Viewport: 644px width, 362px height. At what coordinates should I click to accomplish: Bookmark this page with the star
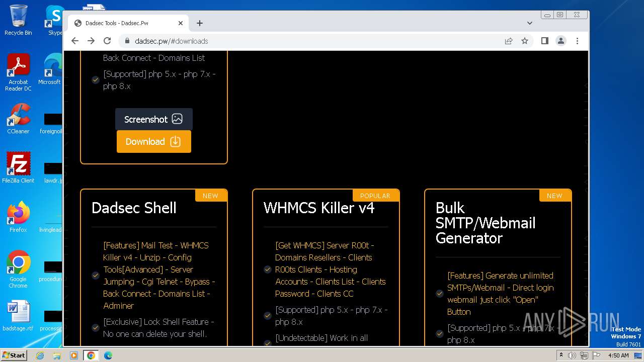pyautogui.click(x=525, y=41)
